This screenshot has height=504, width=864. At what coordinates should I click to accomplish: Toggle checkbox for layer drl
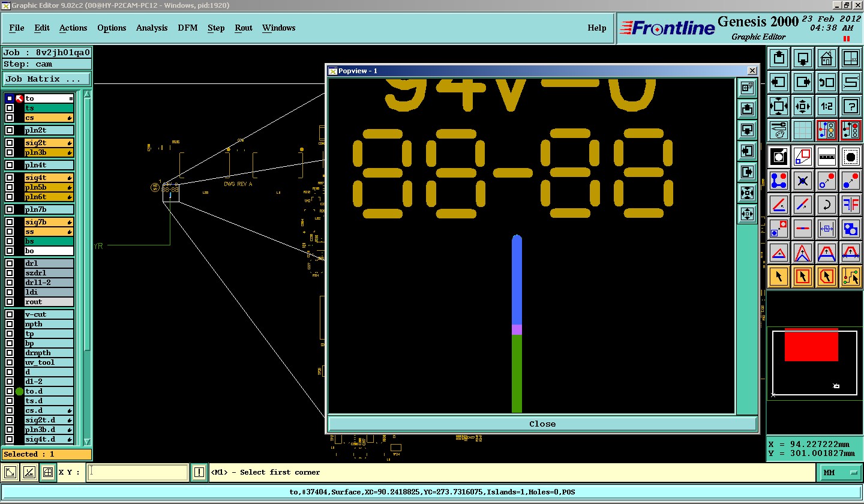[10, 263]
